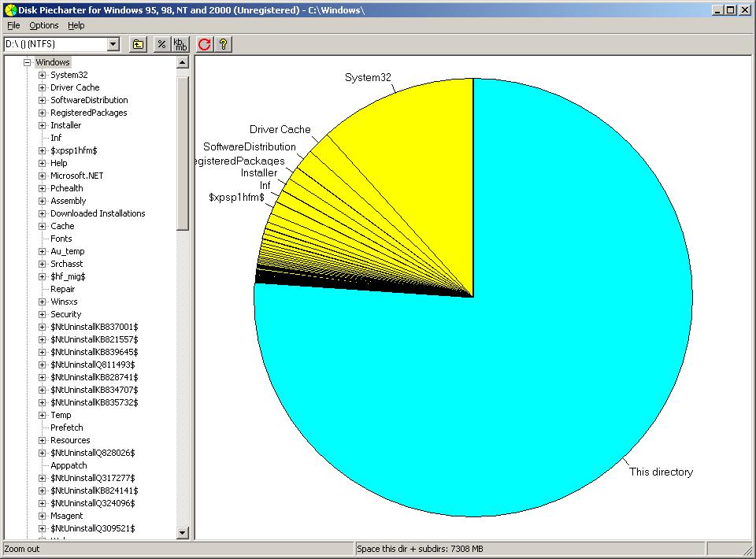
Task: Open the Help menu
Action: coord(76,25)
